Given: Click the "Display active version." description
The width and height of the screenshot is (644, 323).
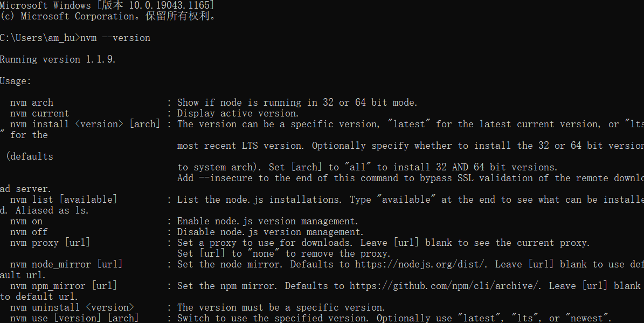Looking at the screenshot, I should (x=238, y=113).
